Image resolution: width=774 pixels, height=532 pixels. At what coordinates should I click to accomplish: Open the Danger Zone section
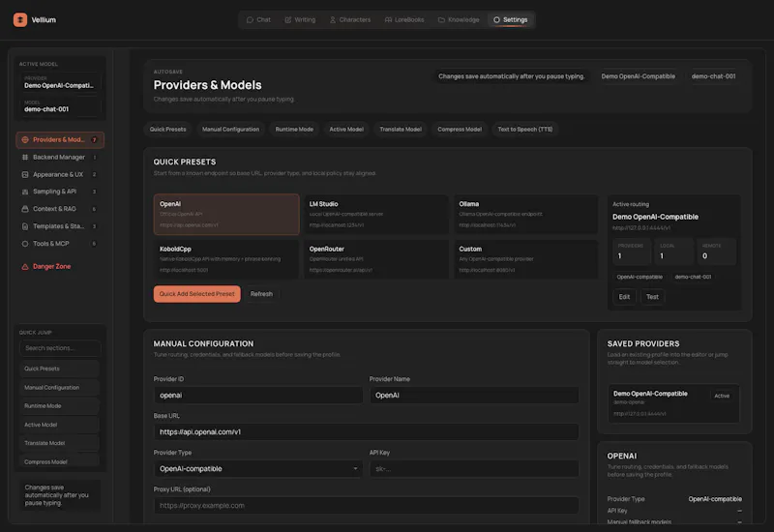(x=60, y=267)
